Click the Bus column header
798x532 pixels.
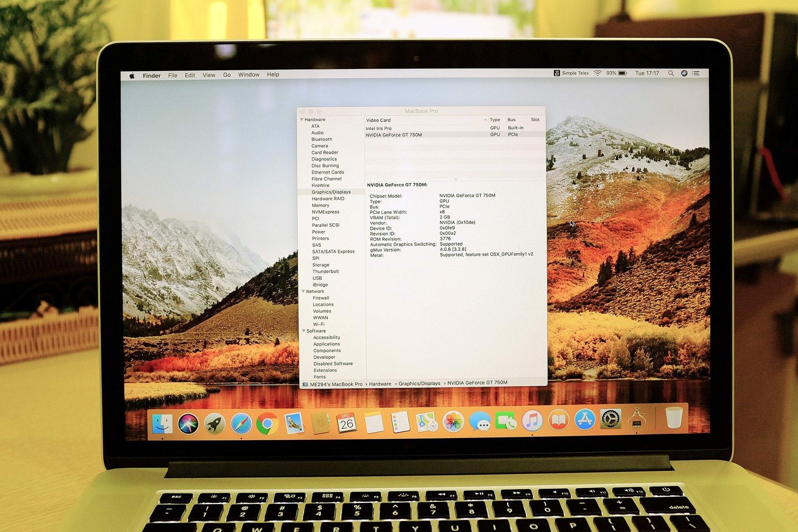pyautogui.click(x=511, y=120)
